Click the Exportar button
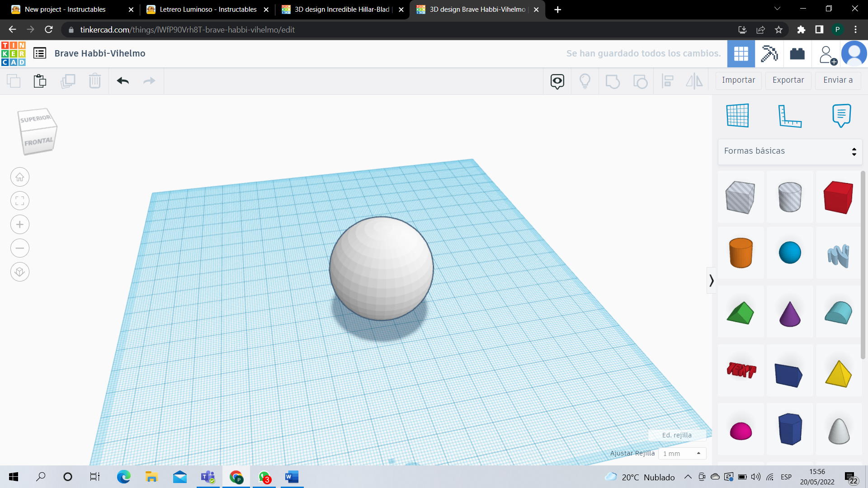 click(x=788, y=80)
